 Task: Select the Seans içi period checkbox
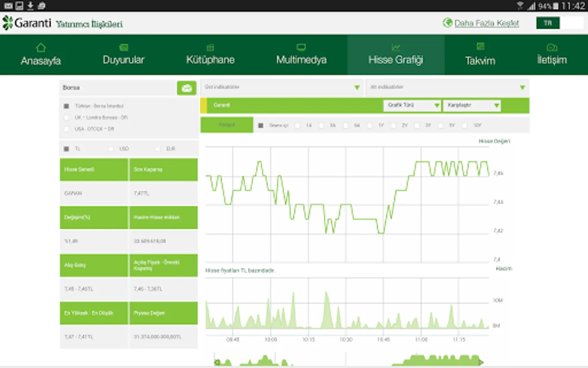tap(261, 126)
